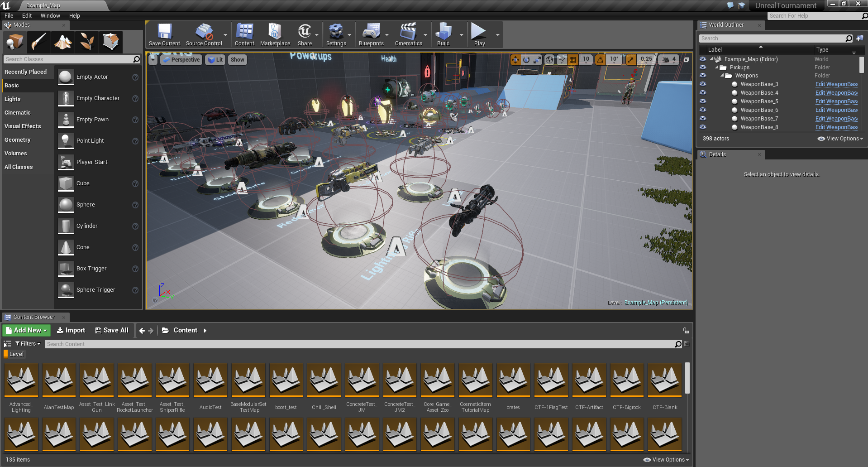The width and height of the screenshot is (868, 467).
Task: Click the Level filter color chip
Action: (x=5, y=354)
